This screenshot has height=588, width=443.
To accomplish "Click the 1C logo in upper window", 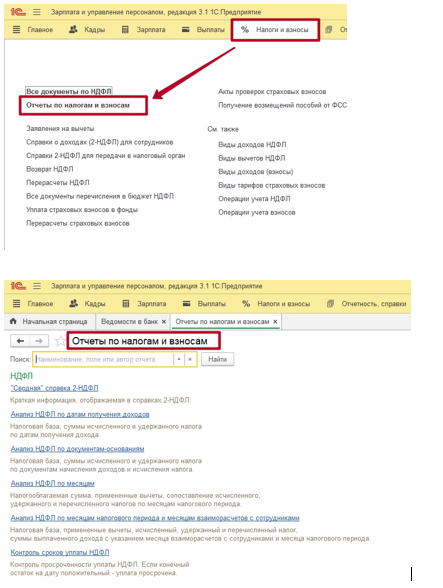I will [x=18, y=12].
